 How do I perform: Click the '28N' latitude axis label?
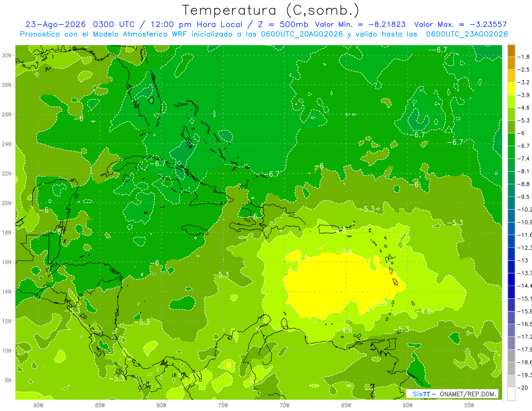click(x=8, y=85)
